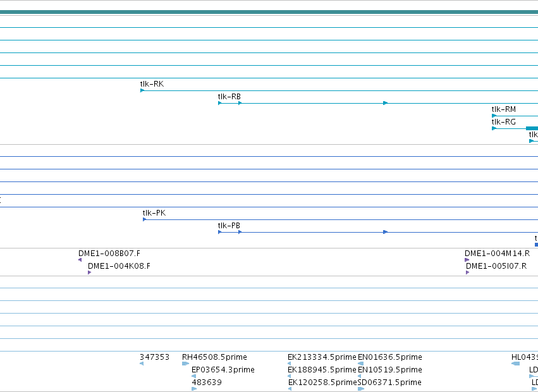This screenshot has width=538, height=392.
Task: Click the RH46508.5prime EST glyph
Action: click(186, 364)
